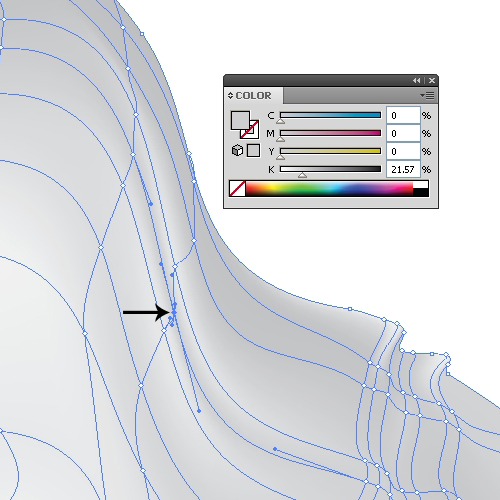Viewport: 500px width, 500px height.
Task: Cycle the Color panel display size arrows
Action: point(230,96)
